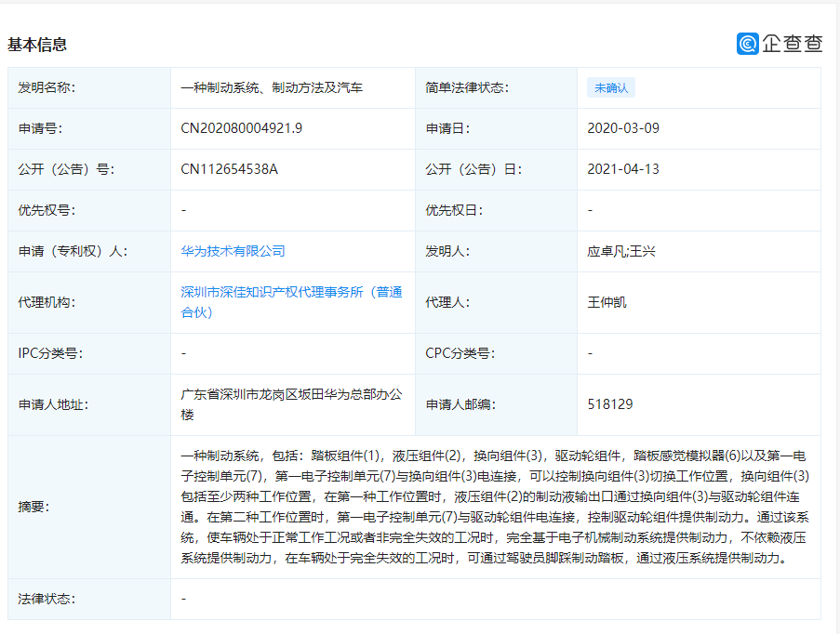Select the 优先权日 field label
Image resolution: width=840 pixels, height=634 pixels.
click(454, 210)
